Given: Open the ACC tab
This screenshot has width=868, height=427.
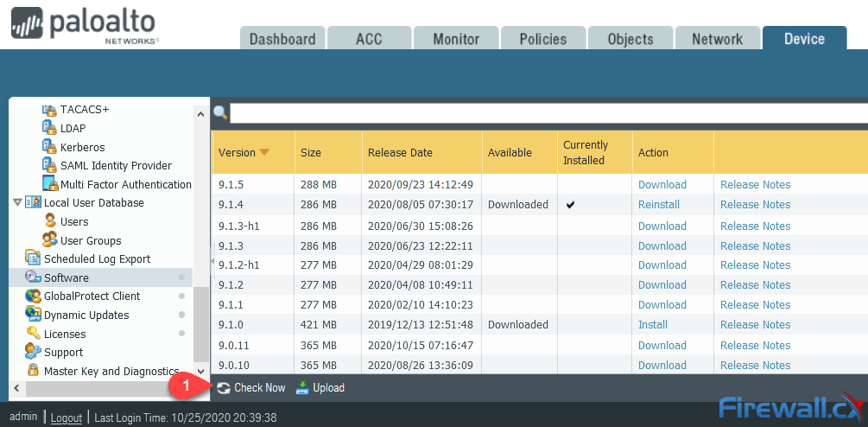Looking at the screenshot, I should tap(370, 39).
